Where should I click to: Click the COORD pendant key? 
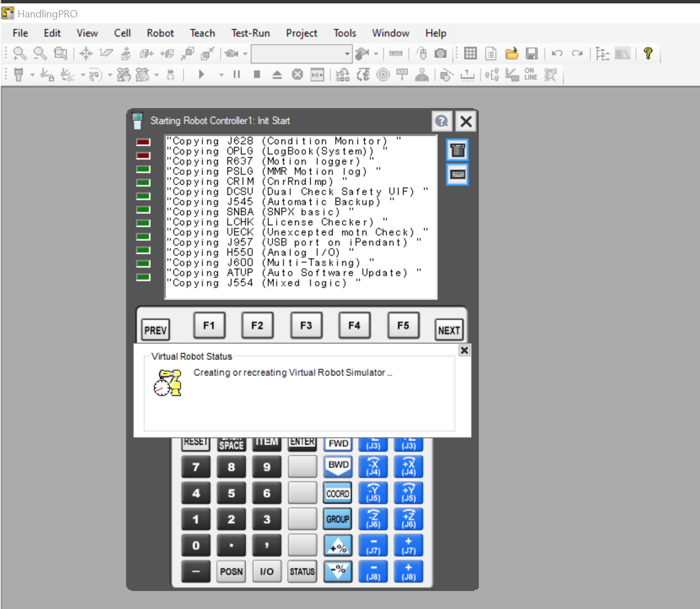(x=338, y=494)
